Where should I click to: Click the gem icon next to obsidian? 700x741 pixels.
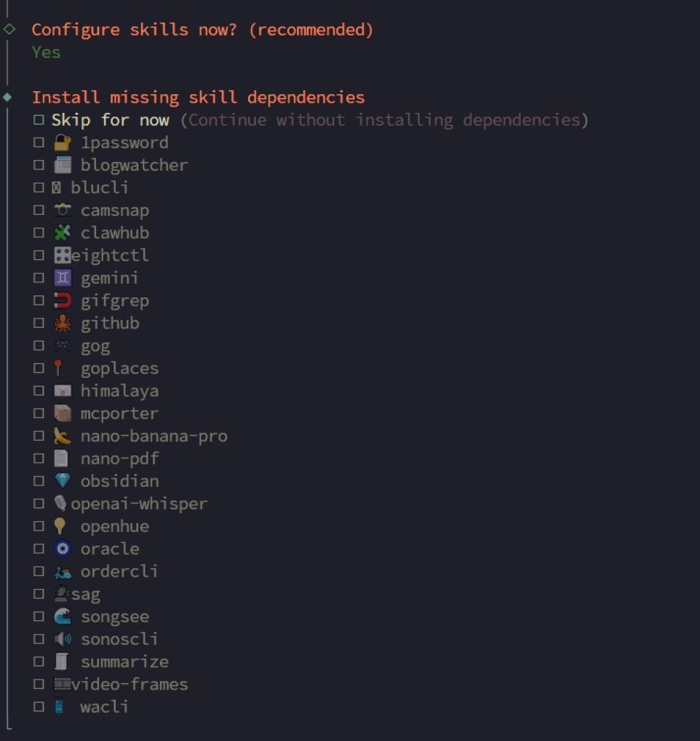pyautogui.click(x=63, y=481)
